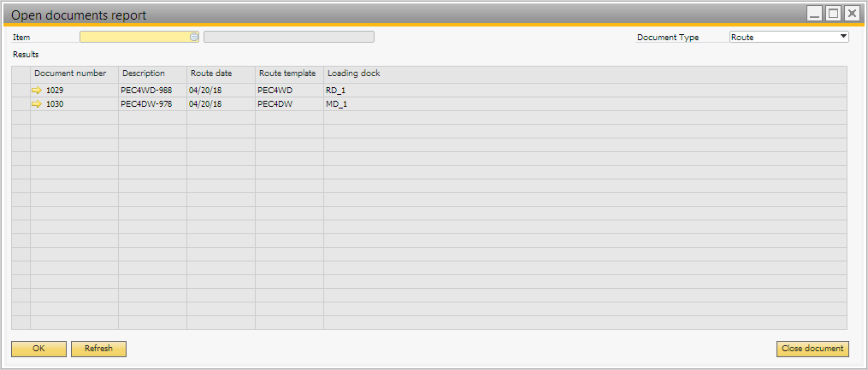Viewport: 868px width, 370px height.
Task: Focus the yellow Item input field
Action: click(x=133, y=37)
